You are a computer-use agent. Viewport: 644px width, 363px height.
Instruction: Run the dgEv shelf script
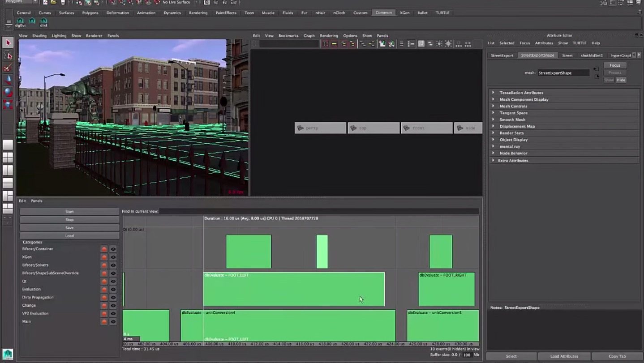[20, 22]
